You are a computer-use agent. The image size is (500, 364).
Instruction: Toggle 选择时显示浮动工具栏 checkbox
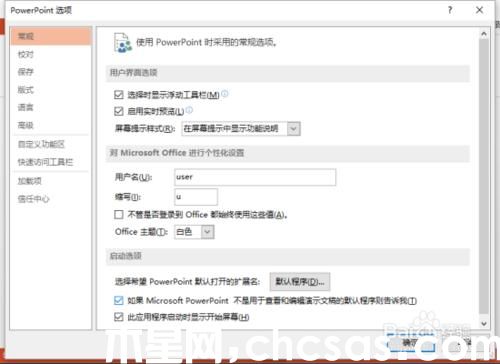(x=119, y=95)
